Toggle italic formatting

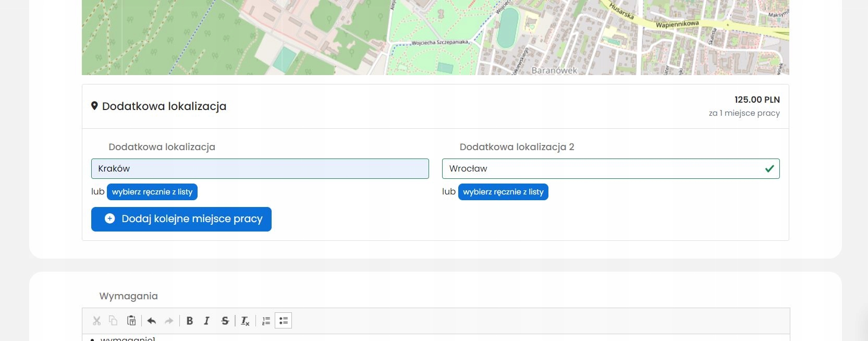(206, 321)
